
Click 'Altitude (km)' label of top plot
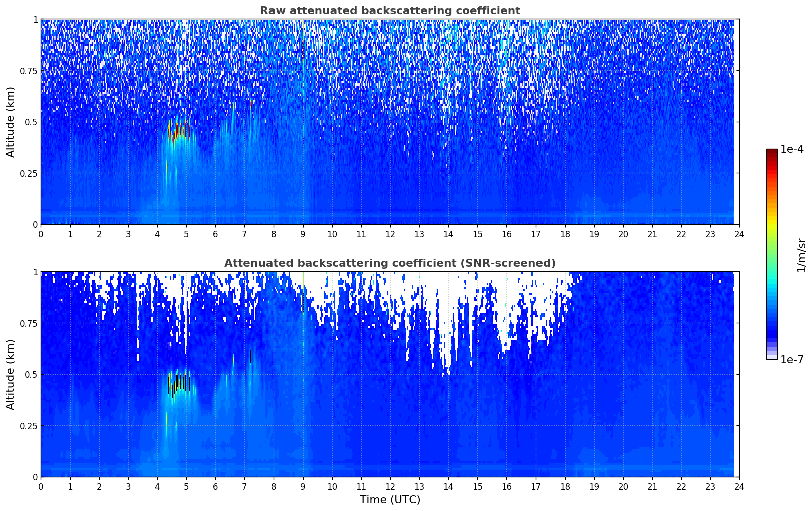[x=11, y=122]
